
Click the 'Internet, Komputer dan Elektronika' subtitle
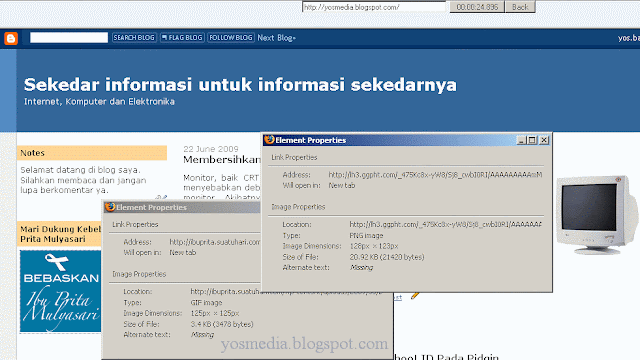99,102
